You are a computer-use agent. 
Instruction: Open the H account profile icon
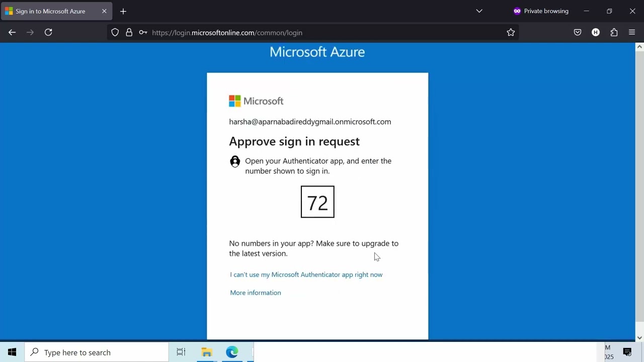click(x=596, y=32)
